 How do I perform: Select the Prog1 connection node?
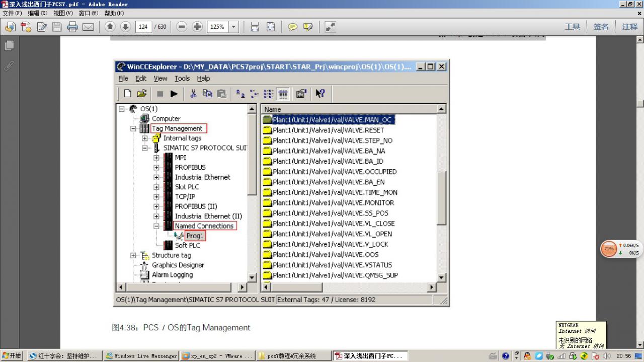[x=195, y=236]
